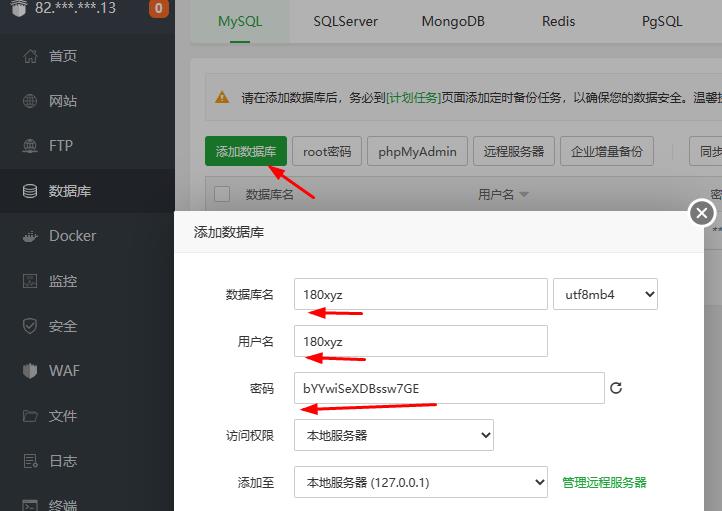Click the server IP text 82.***.***.13
The image size is (722, 511).
point(76,8)
